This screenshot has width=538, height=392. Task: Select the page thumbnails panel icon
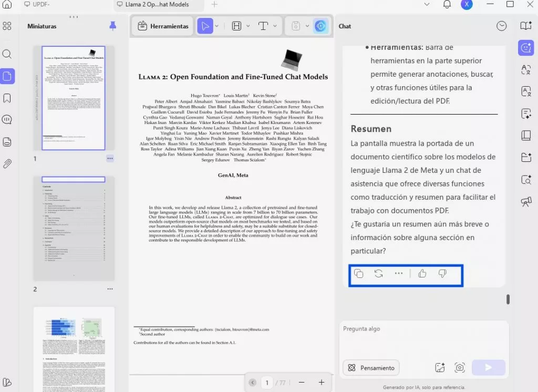coord(7,76)
